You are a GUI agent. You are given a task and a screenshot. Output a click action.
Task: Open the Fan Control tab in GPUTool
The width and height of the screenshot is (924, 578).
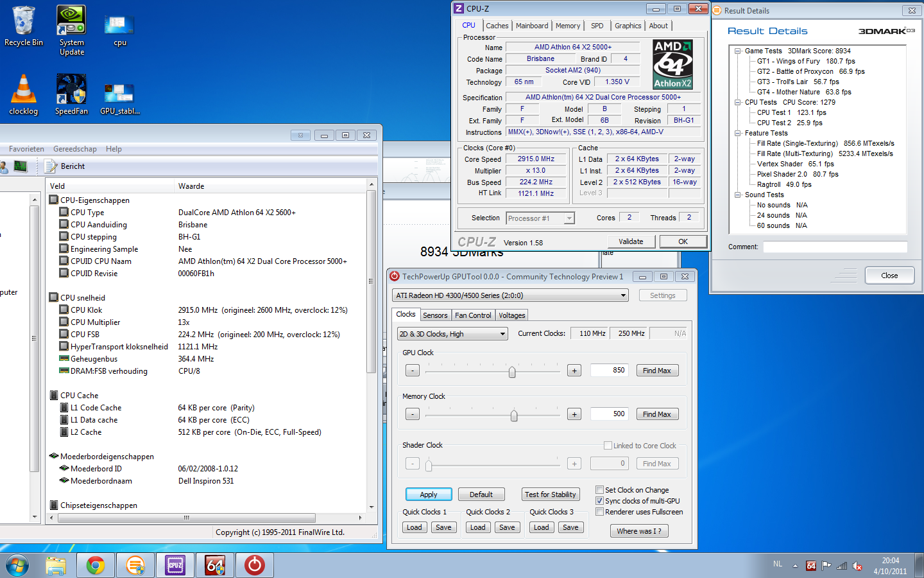click(473, 315)
